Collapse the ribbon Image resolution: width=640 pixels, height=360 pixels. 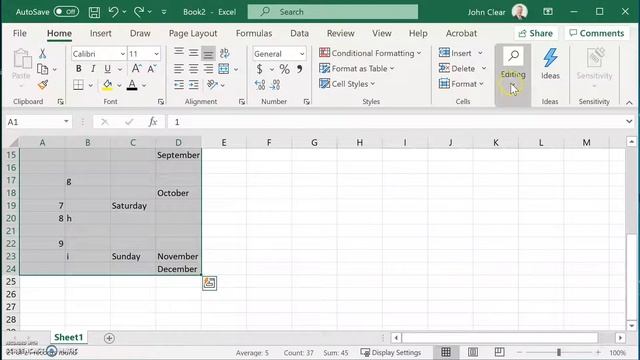pos(629,102)
